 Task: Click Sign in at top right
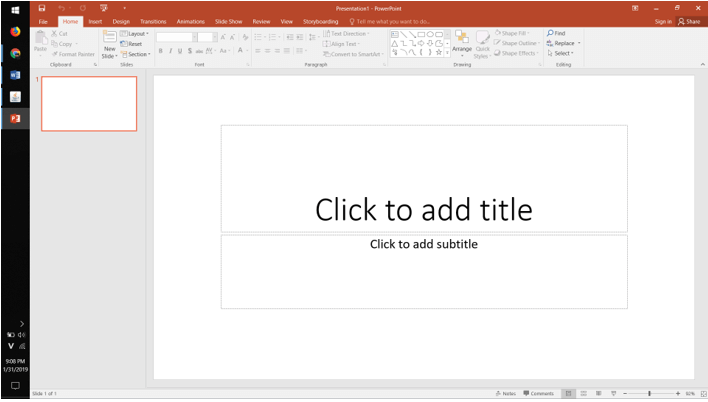coord(663,21)
